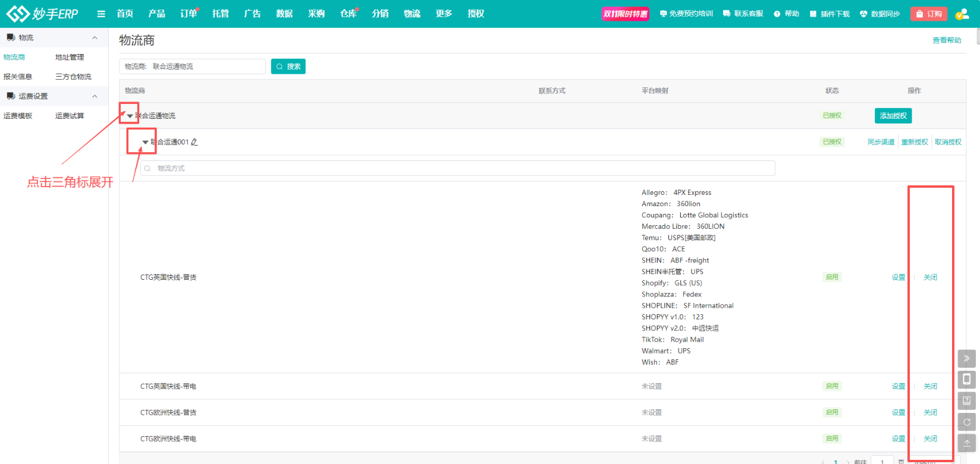The height and width of the screenshot is (464, 980).
Task: Click the question-mark guide icon in floating sidebar
Action: pyautogui.click(x=967, y=400)
